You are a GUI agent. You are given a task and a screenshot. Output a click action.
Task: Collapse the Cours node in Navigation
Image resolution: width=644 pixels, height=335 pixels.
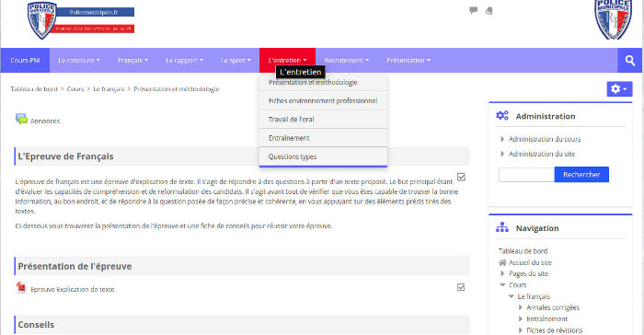502,285
